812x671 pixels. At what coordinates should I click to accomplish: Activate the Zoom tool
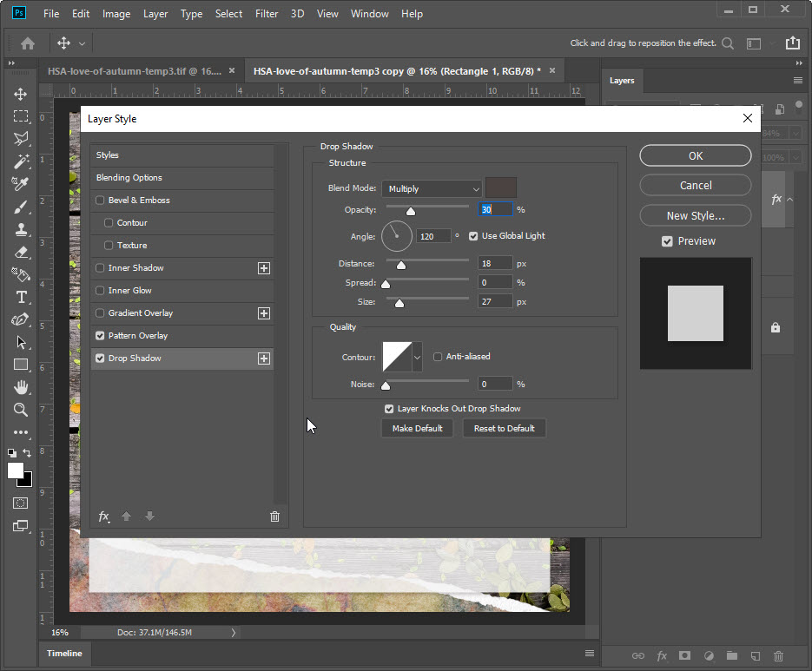(x=21, y=410)
